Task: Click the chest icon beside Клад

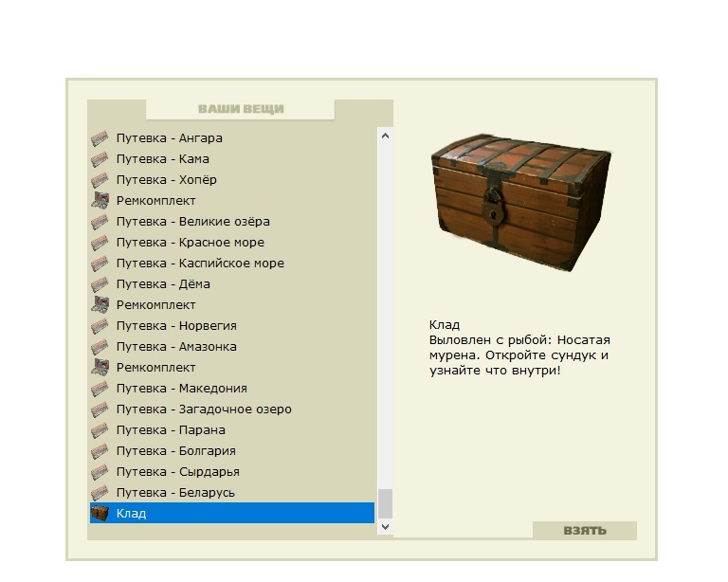Action: (x=100, y=514)
